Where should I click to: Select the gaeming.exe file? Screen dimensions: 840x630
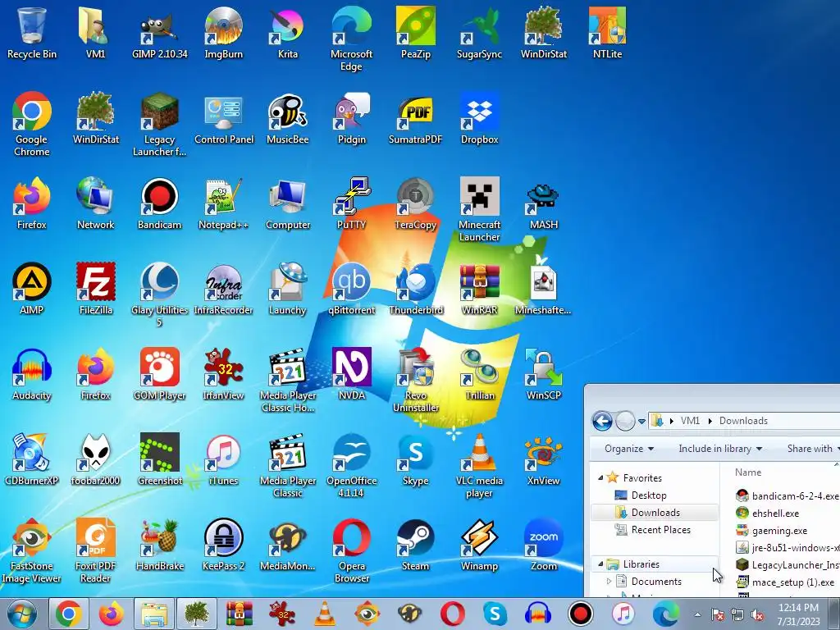[771, 531]
